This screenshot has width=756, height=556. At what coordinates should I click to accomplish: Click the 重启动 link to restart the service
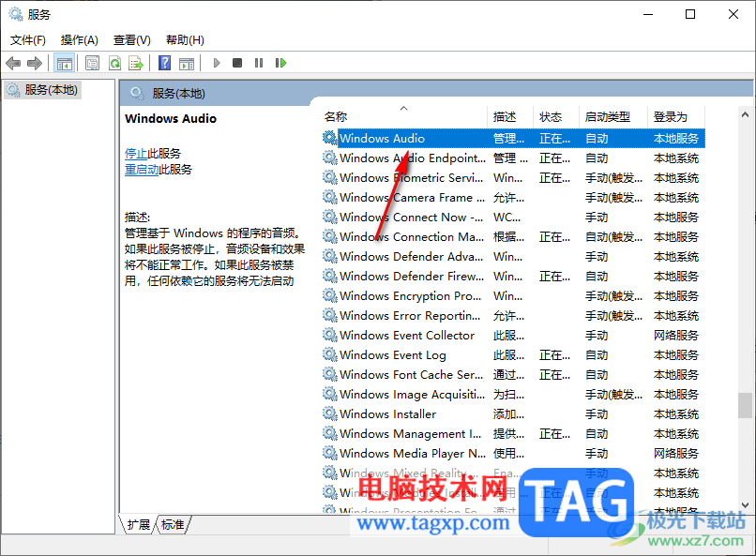click(142, 170)
